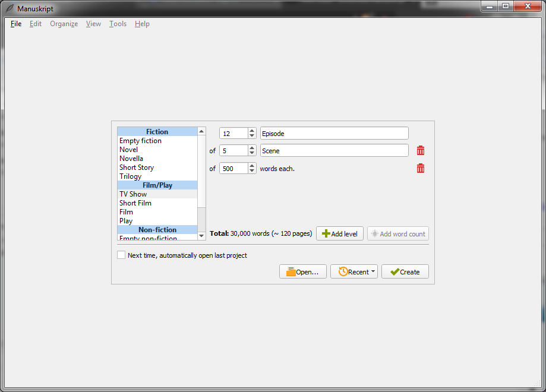Click the Add word count button
This screenshot has height=392, width=546.
pyautogui.click(x=397, y=233)
